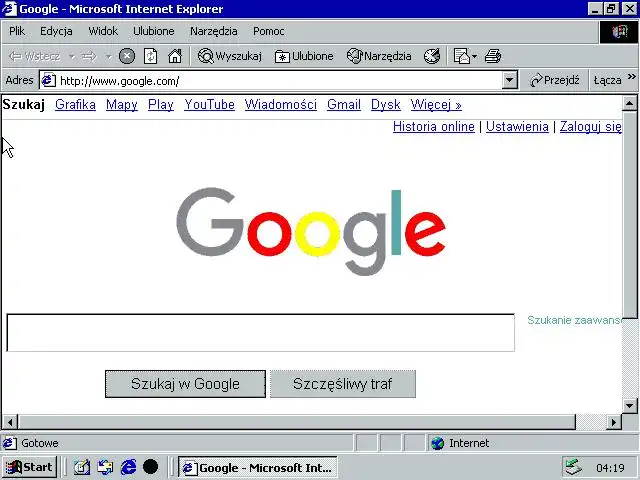Image resolution: width=640 pixels, height=480 pixels.
Task: Open the Pomoc menu
Action: point(268,31)
